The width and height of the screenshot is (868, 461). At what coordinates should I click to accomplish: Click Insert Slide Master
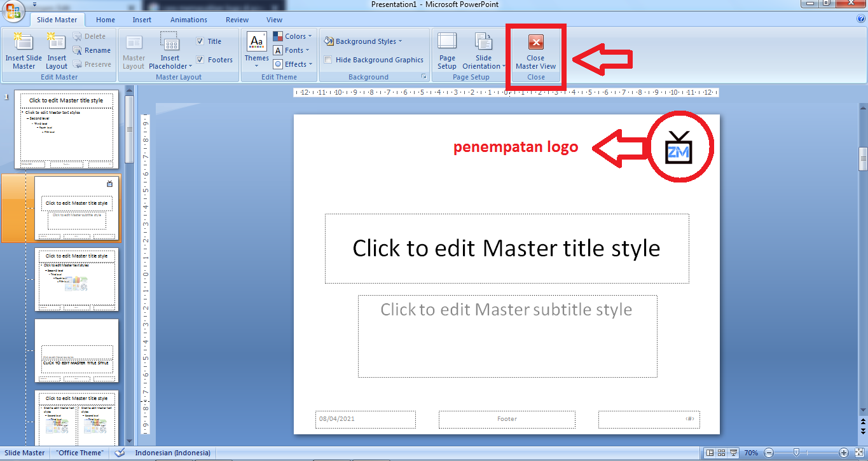tap(23, 51)
